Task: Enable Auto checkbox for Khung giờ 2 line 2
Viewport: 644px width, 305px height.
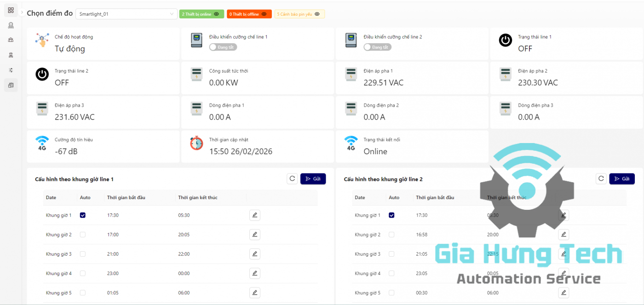Action: click(x=391, y=235)
